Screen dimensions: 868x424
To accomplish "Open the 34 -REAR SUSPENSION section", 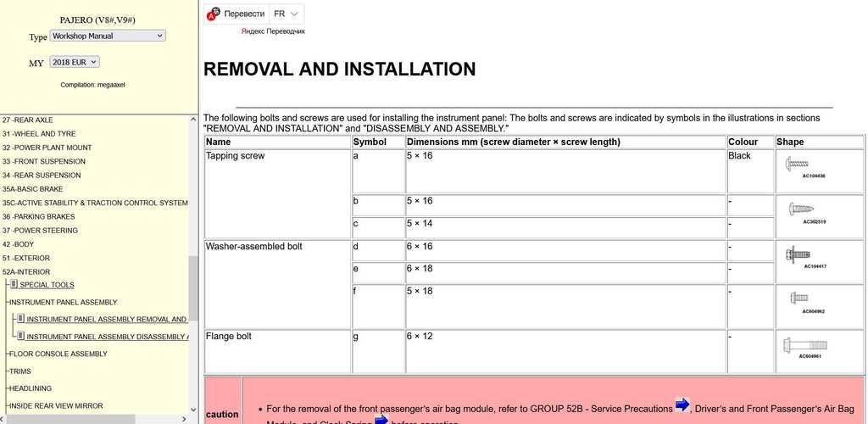I will coord(42,176).
